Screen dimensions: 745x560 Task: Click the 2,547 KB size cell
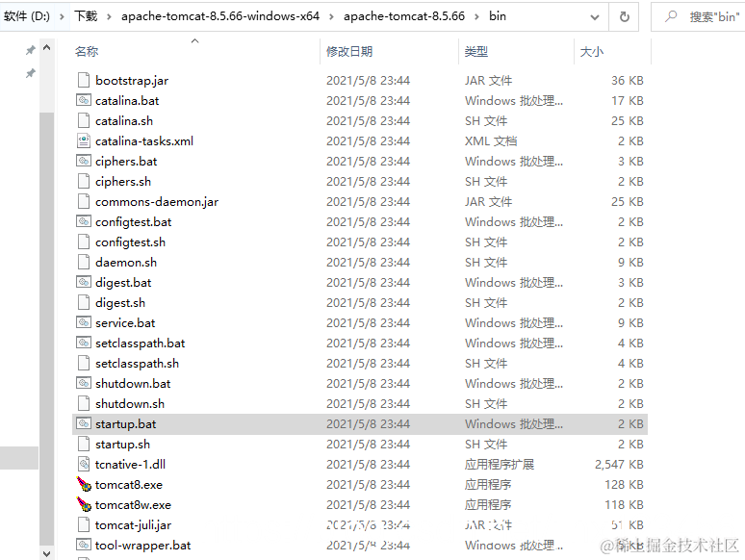point(619,464)
